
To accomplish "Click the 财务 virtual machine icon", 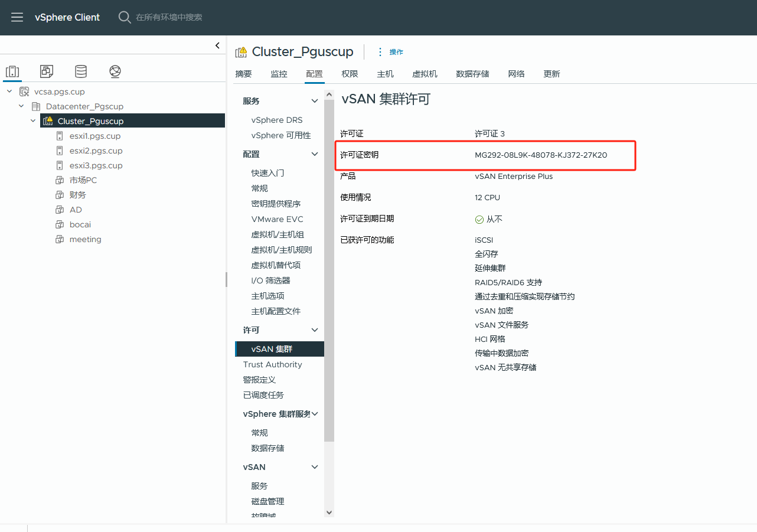I will 60,195.
